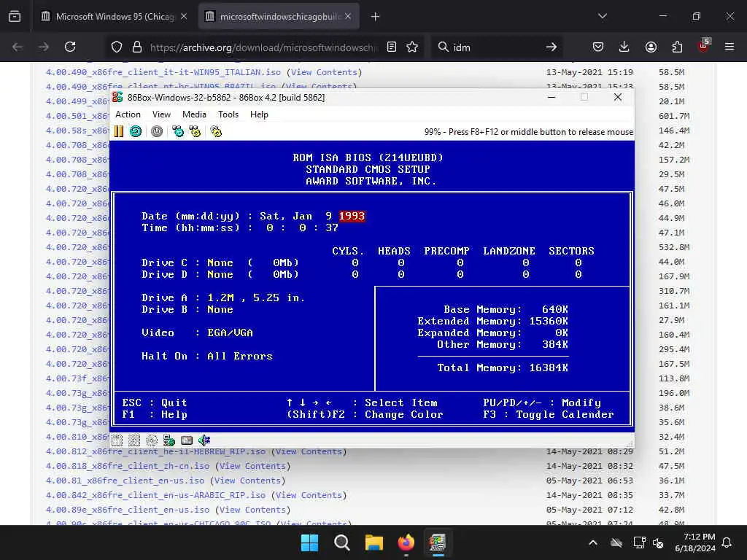
Task: Expand the list all tabs chevron
Action: tap(603, 16)
